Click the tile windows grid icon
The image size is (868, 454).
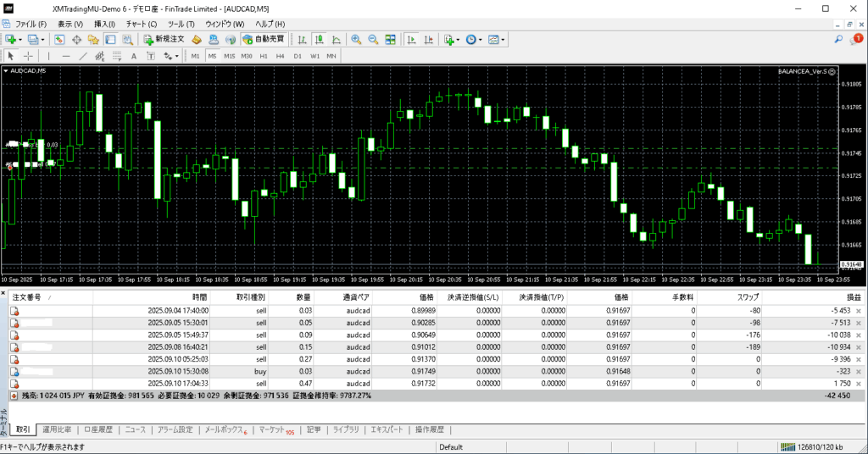pyautogui.click(x=390, y=39)
